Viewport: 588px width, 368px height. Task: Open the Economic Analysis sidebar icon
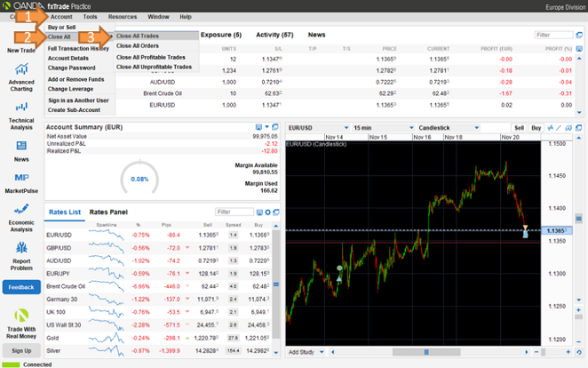pos(20,209)
